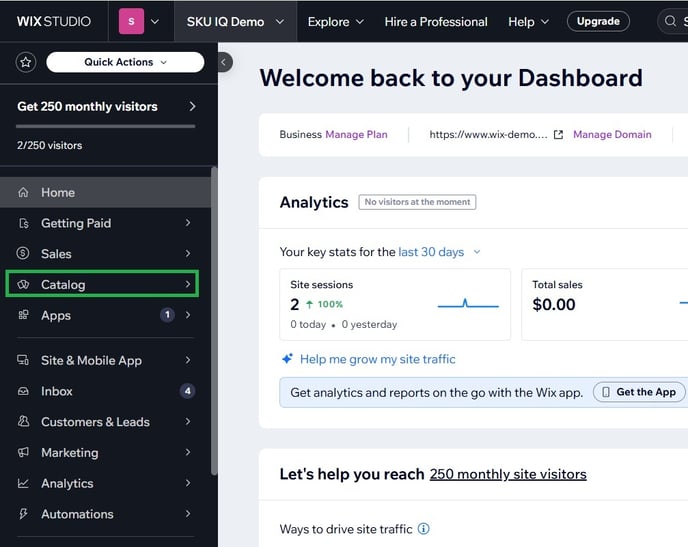Click Help me grow my site traffic

click(378, 359)
